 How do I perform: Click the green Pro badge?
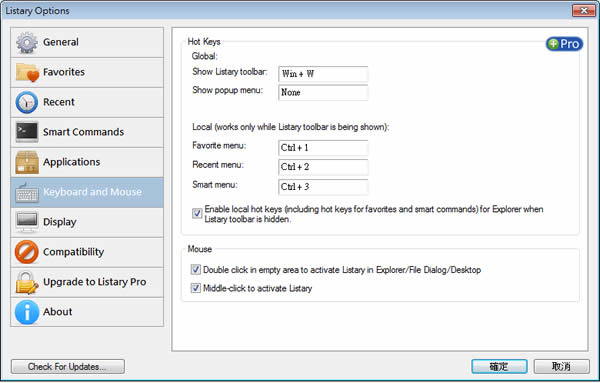pos(564,44)
